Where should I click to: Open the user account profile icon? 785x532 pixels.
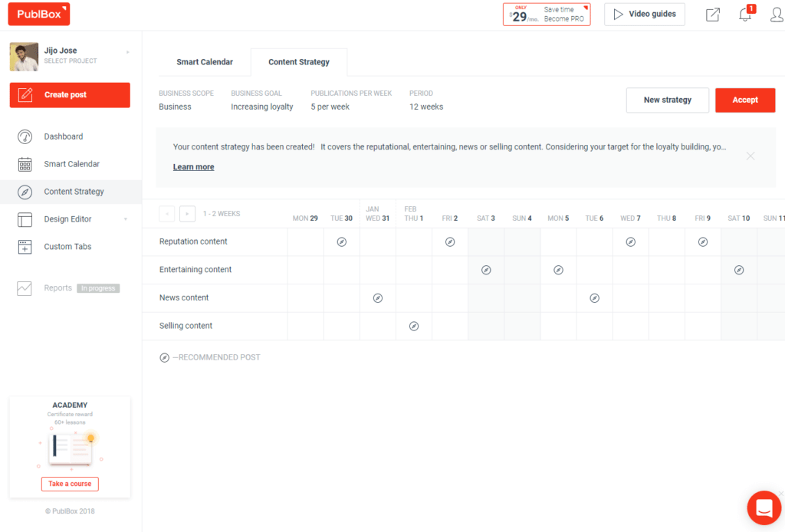[777, 14]
